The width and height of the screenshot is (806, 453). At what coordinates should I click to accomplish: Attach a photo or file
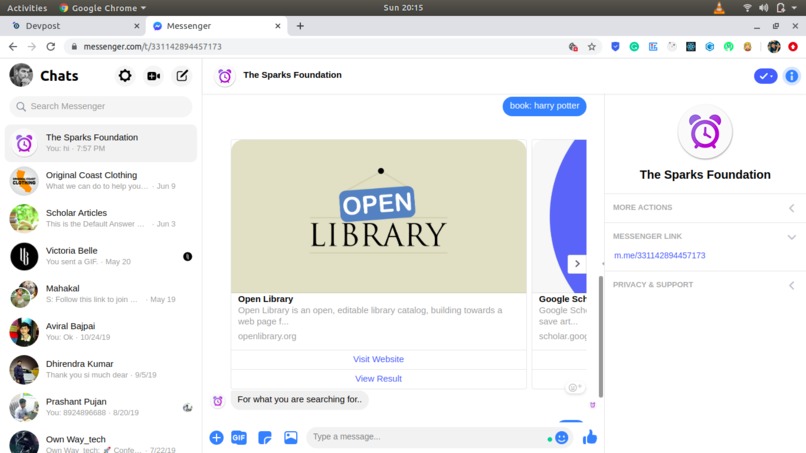tap(290, 438)
